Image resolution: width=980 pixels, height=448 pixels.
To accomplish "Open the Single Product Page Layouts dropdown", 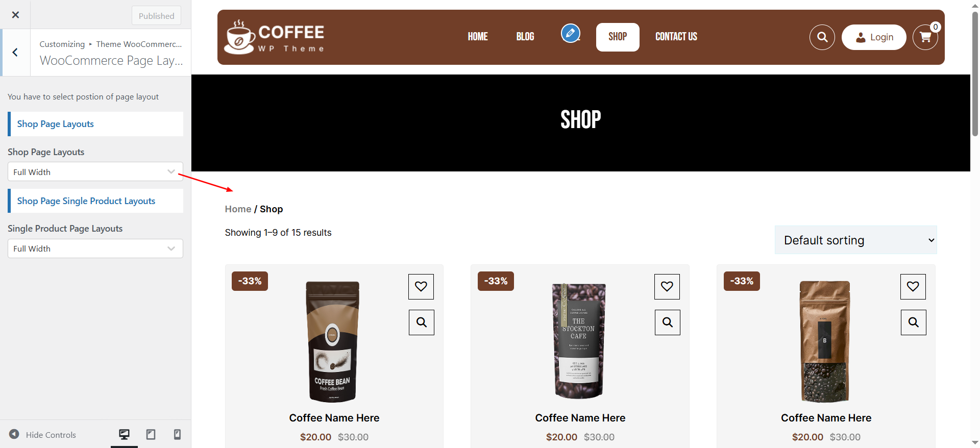I will click(x=95, y=248).
